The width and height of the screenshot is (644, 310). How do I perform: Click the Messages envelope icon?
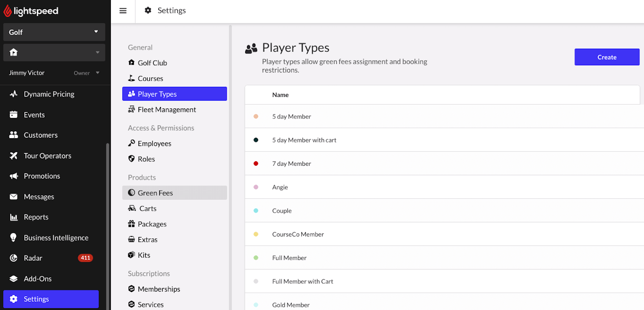click(x=14, y=197)
